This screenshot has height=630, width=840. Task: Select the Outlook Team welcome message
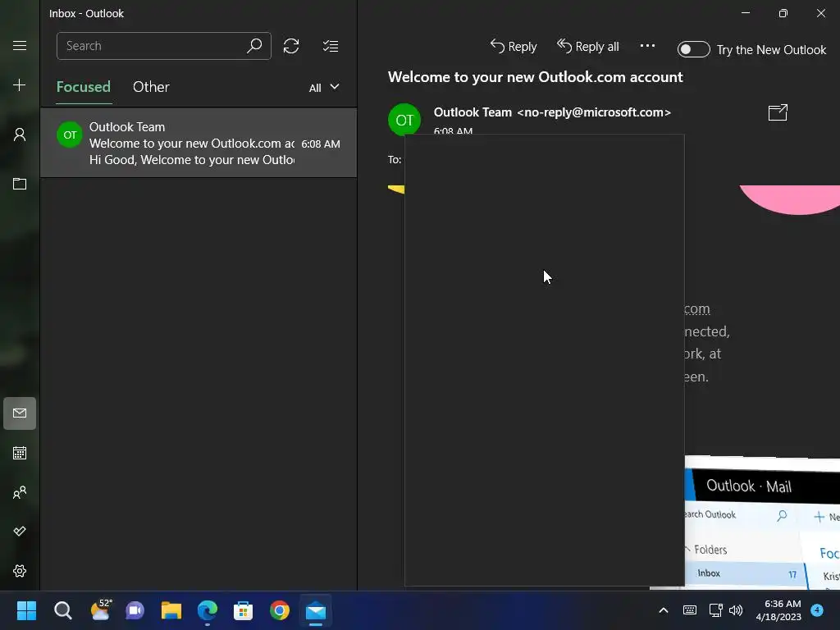tap(199, 143)
